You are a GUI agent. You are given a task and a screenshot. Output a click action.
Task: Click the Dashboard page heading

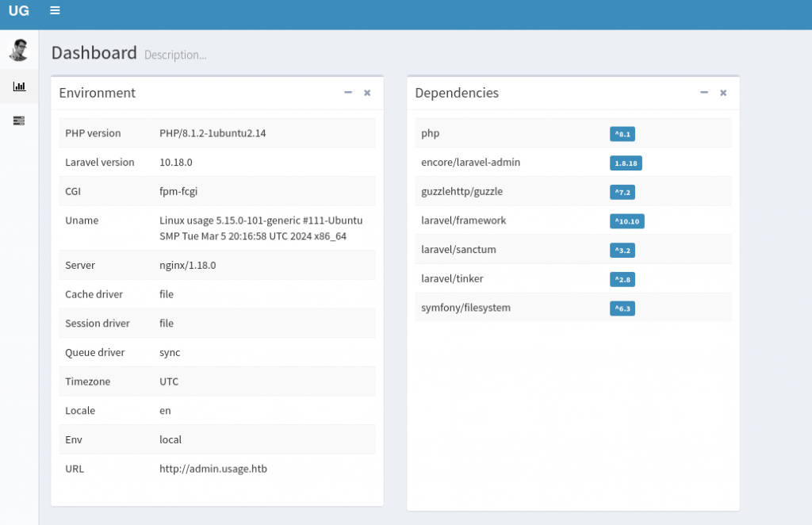94,53
